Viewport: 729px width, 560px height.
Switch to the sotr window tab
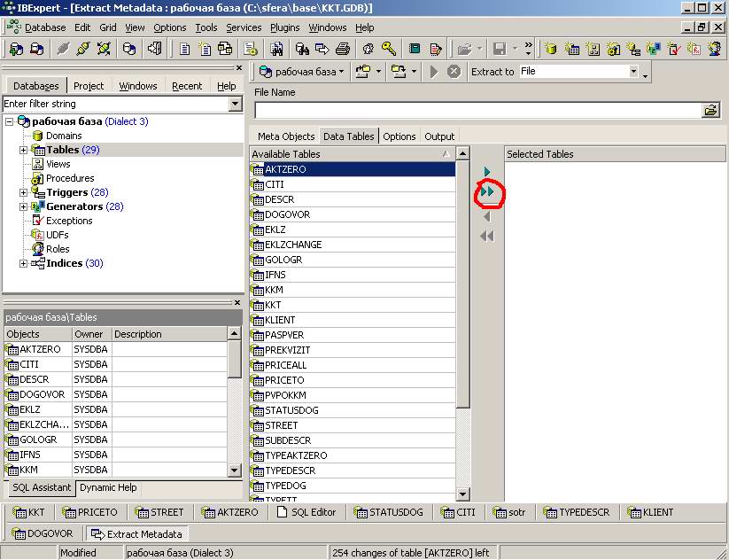(509, 512)
